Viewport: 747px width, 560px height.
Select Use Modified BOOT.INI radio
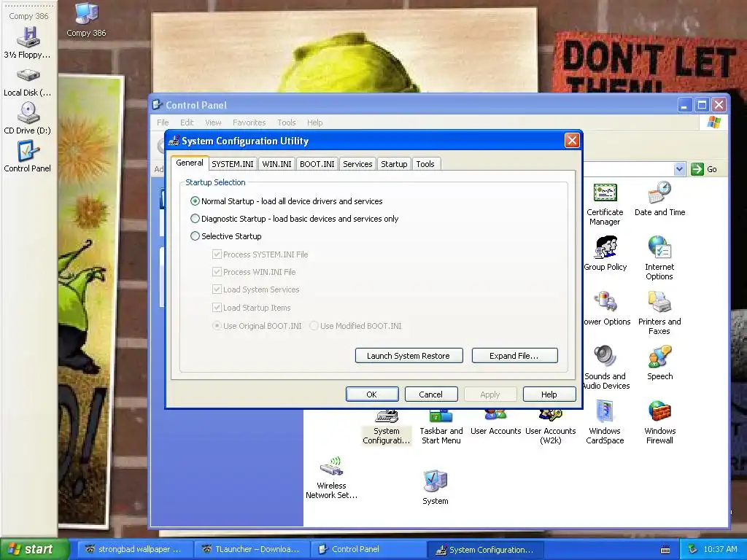click(314, 326)
